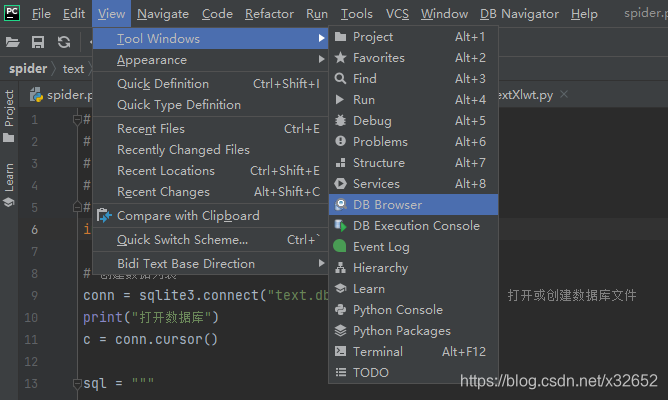Click the Open folder toolbar icon
The height and width of the screenshot is (400, 668).
(x=12, y=42)
